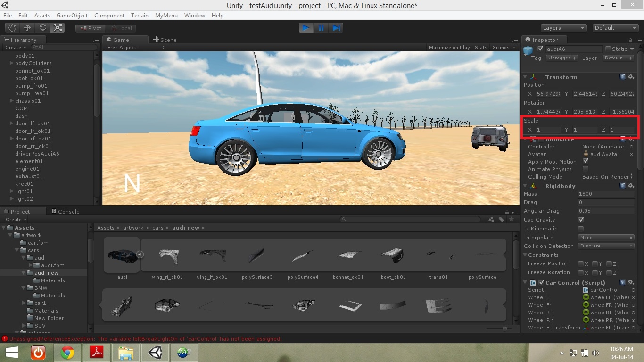Toggle Pivot handle position button

coord(91,28)
